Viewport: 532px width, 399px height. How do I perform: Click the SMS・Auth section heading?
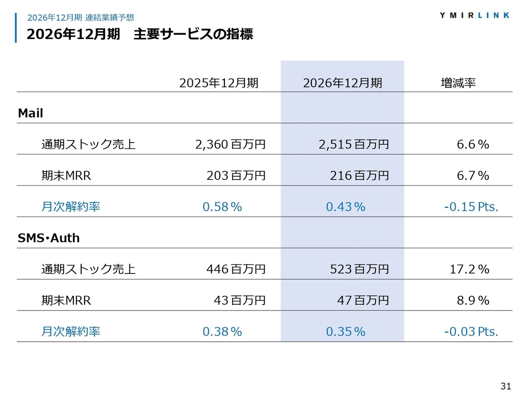49,238
